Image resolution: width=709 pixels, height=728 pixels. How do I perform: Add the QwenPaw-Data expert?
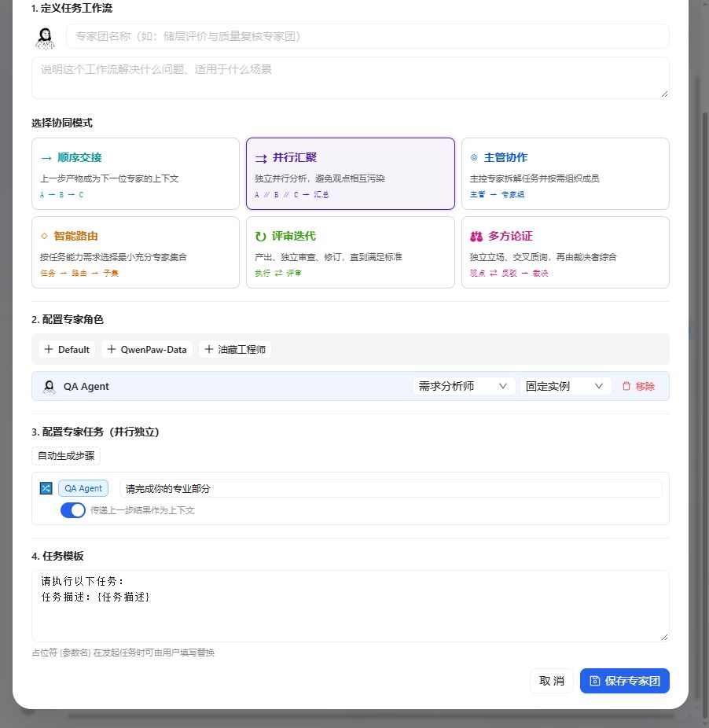pos(147,349)
